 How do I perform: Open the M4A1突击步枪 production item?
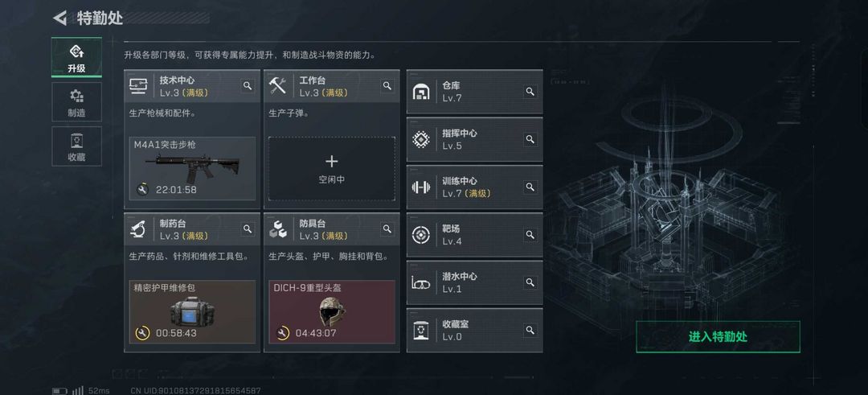click(x=192, y=168)
